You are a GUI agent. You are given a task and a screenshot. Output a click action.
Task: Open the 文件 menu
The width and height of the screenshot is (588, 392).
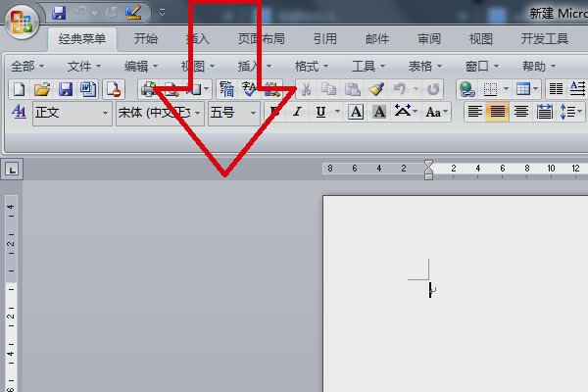point(84,67)
